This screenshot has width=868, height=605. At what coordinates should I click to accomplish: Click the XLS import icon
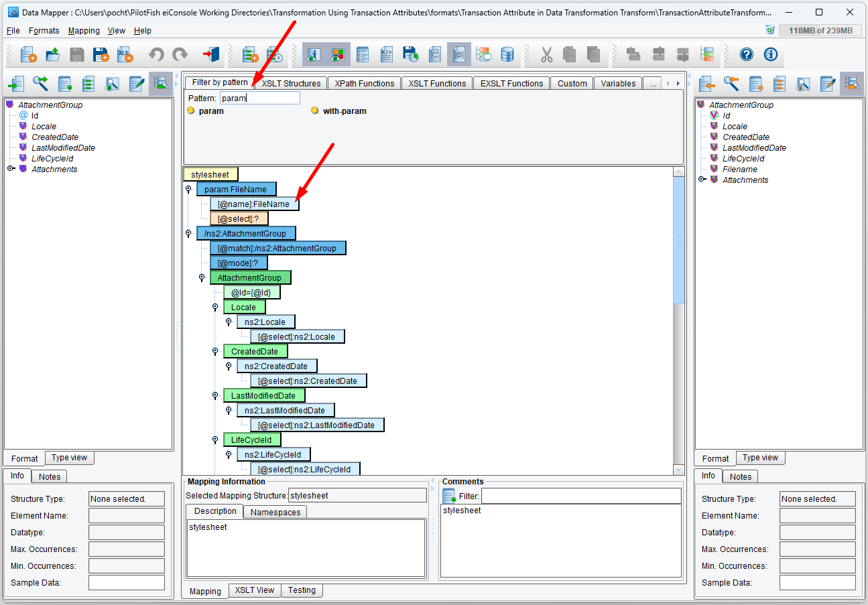tap(125, 54)
